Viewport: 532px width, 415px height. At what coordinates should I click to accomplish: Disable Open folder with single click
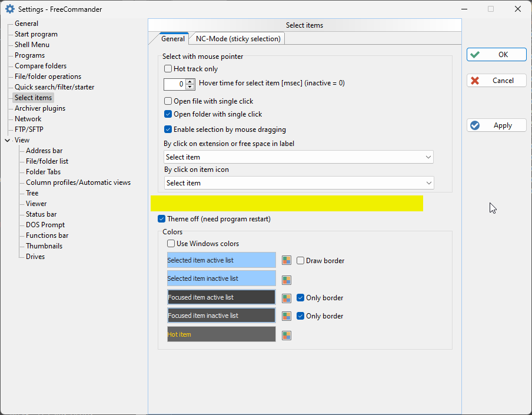168,114
